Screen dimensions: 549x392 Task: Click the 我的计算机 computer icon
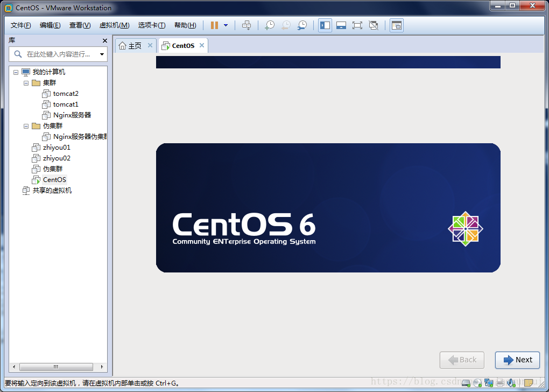click(x=26, y=72)
